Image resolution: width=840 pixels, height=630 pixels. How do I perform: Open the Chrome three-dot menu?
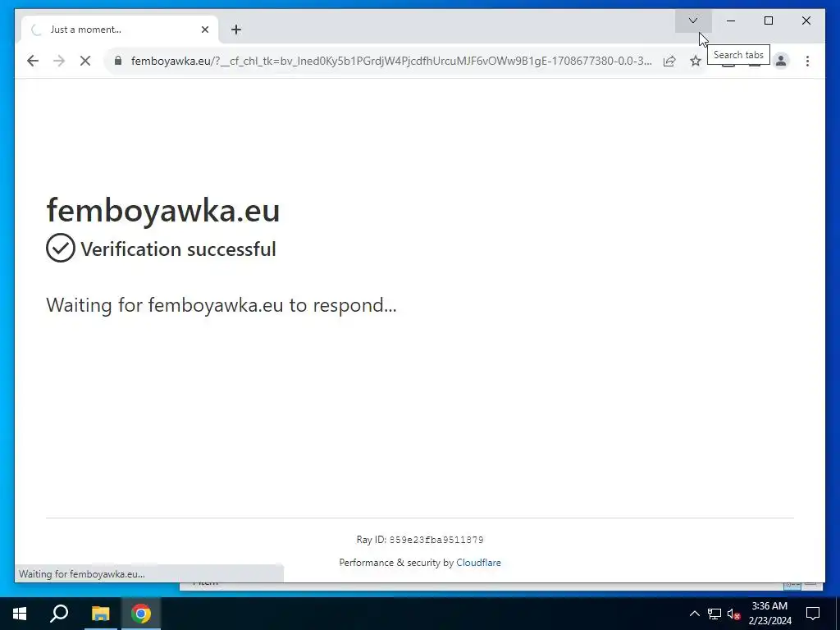tap(807, 61)
